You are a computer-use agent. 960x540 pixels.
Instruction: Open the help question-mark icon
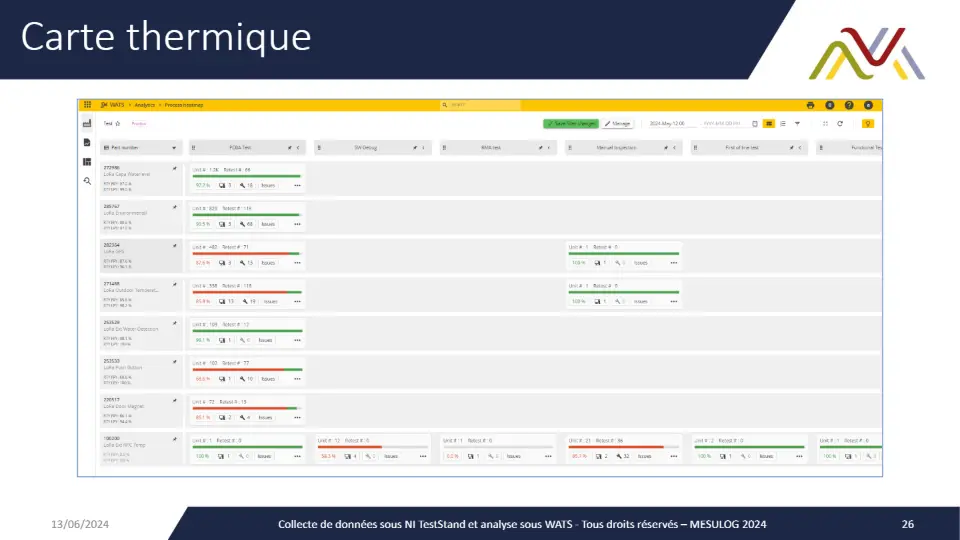849,105
